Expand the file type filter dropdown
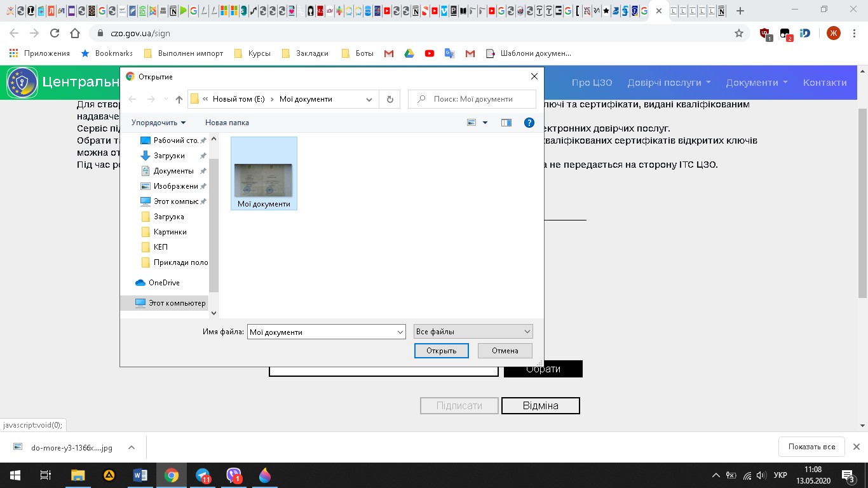Screen dimensions: 868x488 click(527, 332)
